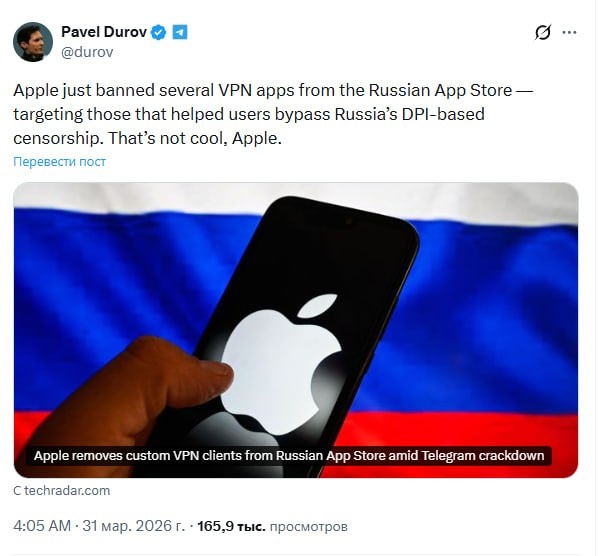Viewport: 599px width, 556px height.
Task: Click the tweet text about VPN apps
Action: point(273,114)
